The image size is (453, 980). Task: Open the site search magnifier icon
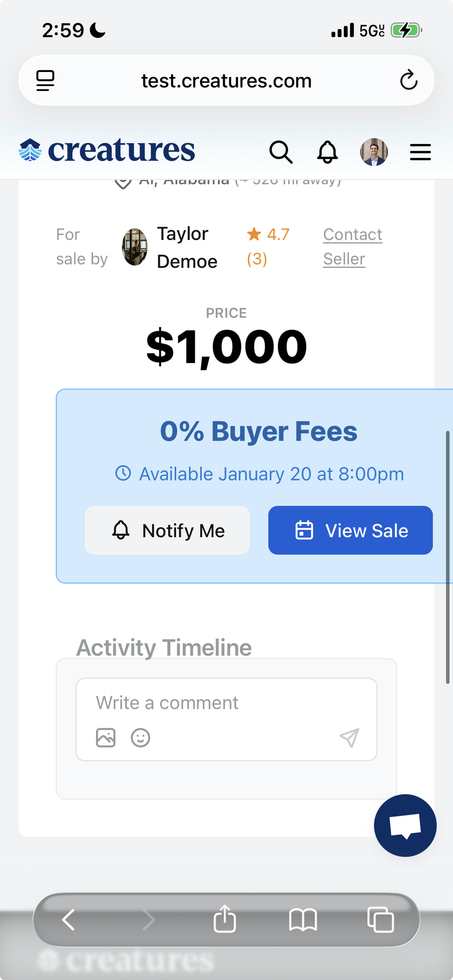pyautogui.click(x=281, y=152)
